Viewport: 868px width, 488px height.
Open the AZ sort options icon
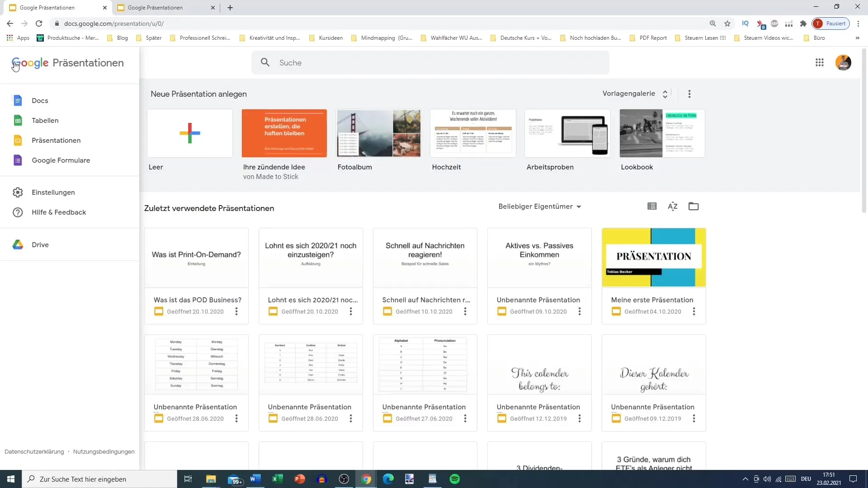coord(673,206)
